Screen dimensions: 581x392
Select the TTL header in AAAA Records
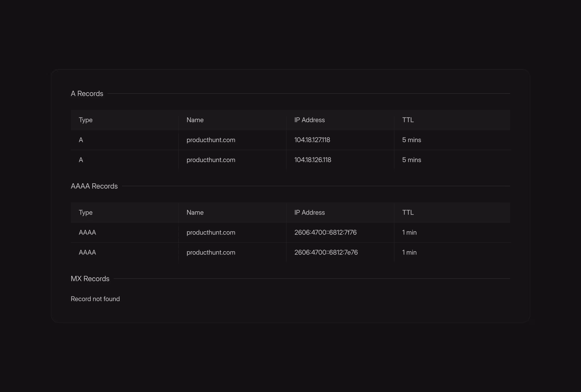[407, 212]
